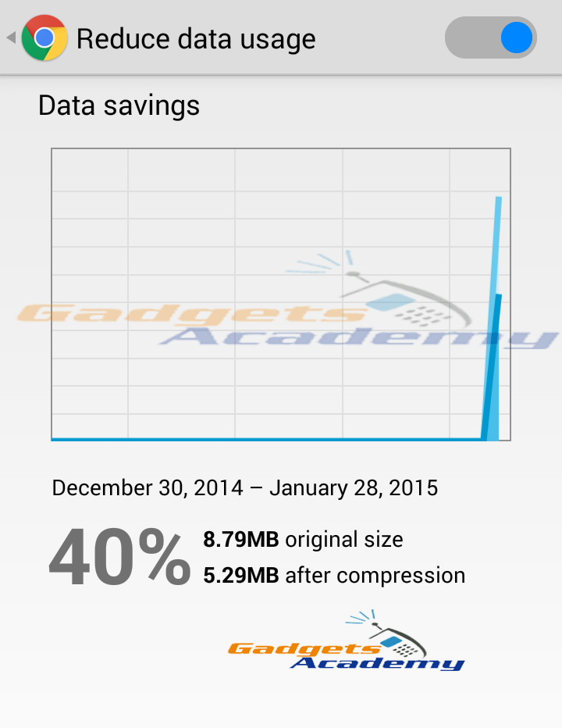Click the blue knob of the toggle

click(x=517, y=37)
